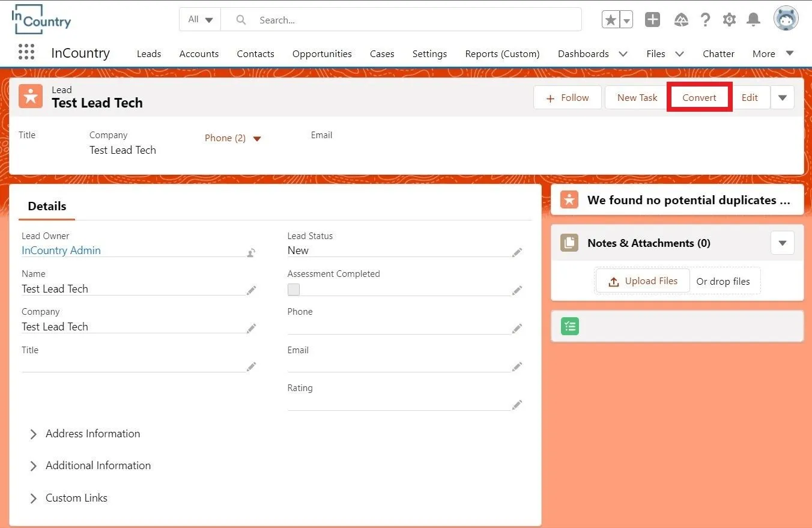Open the Global Actions plus icon

click(652, 20)
